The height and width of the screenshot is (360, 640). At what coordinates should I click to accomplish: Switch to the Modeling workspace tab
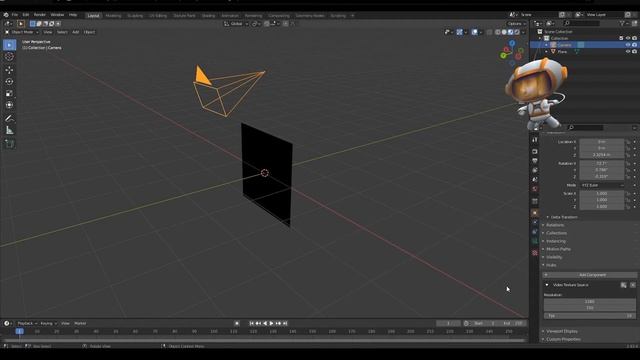pyautogui.click(x=113, y=16)
